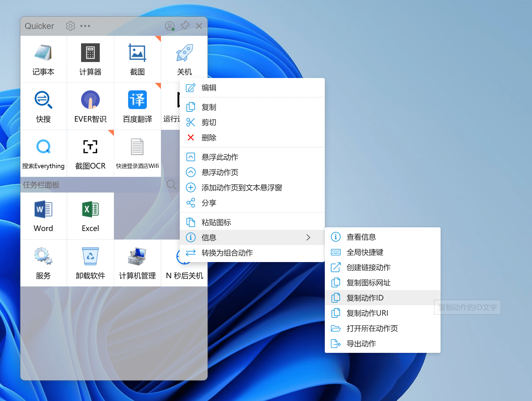Select 复制动作ID in the submenu

pos(383,298)
